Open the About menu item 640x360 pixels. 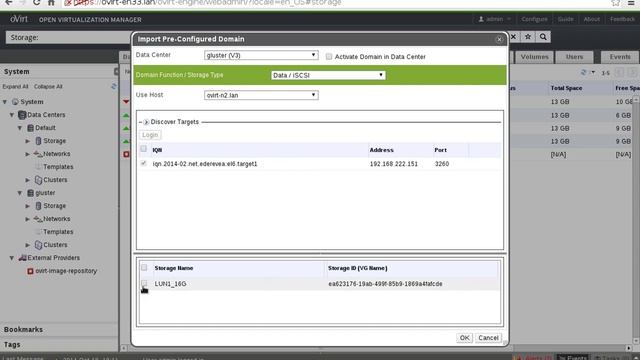pos(591,19)
